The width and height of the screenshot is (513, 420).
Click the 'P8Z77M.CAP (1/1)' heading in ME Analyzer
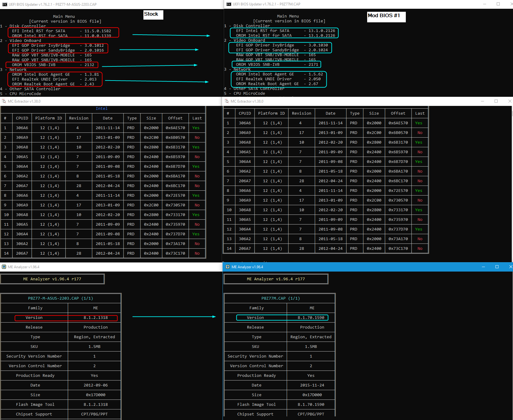click(x=281, y=298)
